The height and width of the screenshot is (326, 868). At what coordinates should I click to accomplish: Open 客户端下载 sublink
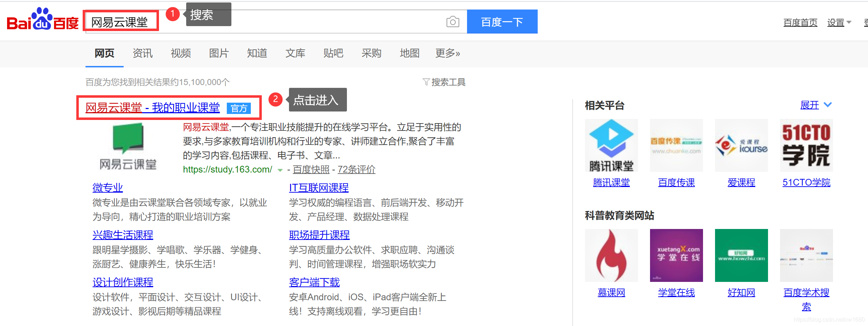click(314, 282)
